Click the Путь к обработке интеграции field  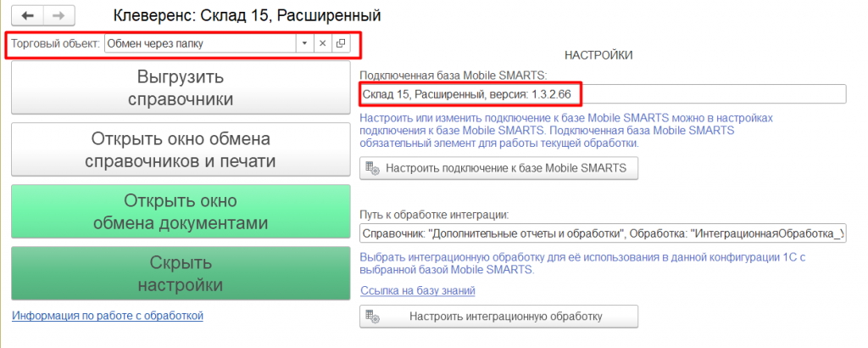point(603,234)
